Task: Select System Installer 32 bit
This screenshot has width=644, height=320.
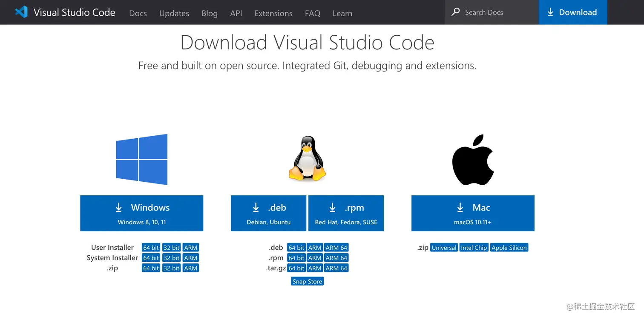Action: coord(172,258)
